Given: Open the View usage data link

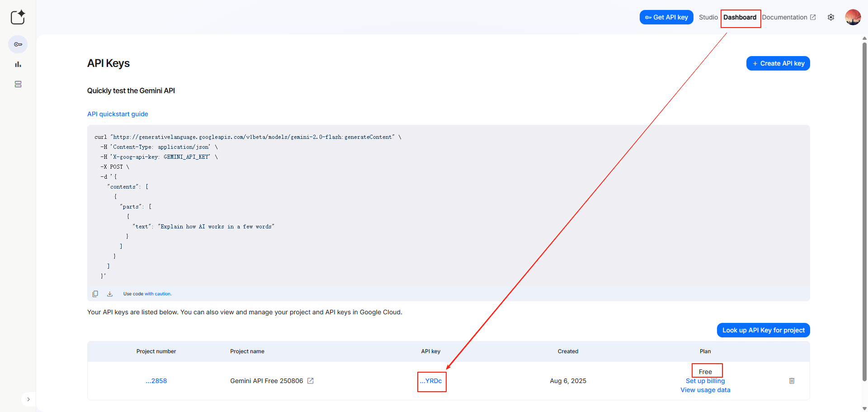Looking at the screenshot, I should [x=705, y=390].
